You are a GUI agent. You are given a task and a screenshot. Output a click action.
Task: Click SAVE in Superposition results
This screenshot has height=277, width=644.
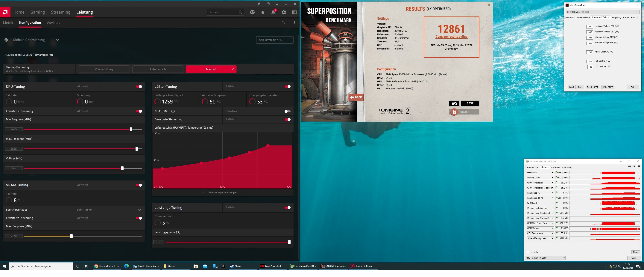coord(470,103)
